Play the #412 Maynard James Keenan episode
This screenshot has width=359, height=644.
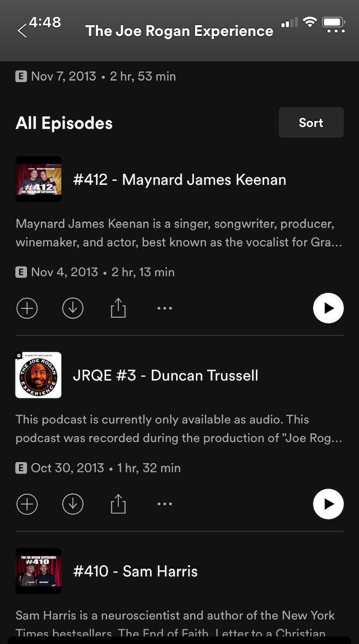[x=328, y=308]
